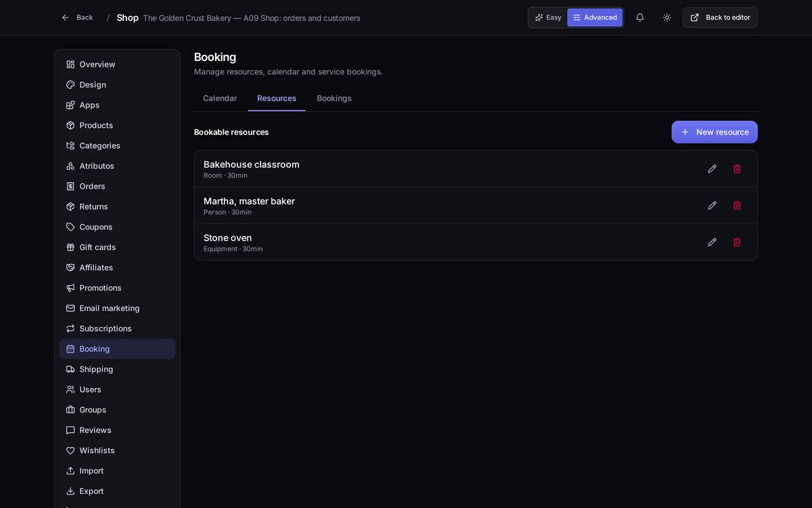
Task: Edit Martha, master baker resource
Action: [x=712, y=205]
